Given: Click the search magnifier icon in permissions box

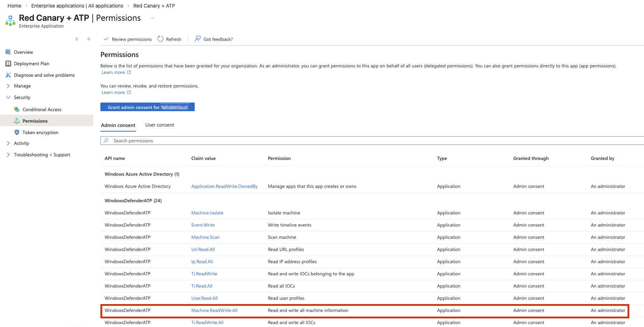Looking at the screenshot, I should [x=106, y=141].
